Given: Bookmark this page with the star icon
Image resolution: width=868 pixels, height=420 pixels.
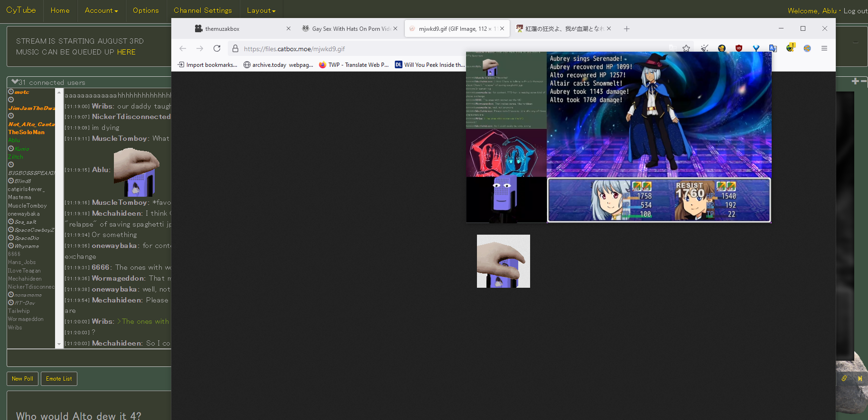Looking at the screenshot, I should pyautogui.click(x=686, y=48).
